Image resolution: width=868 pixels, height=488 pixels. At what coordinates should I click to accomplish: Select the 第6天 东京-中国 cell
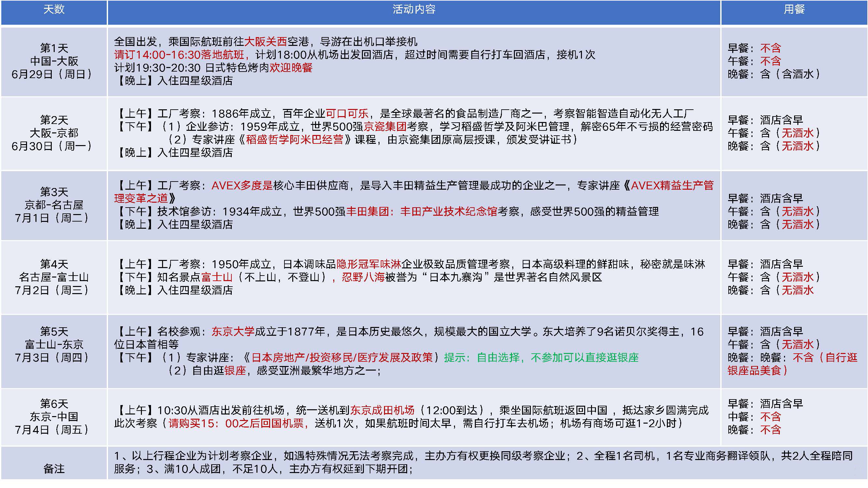pyautogui.click(x=54, y=417)
